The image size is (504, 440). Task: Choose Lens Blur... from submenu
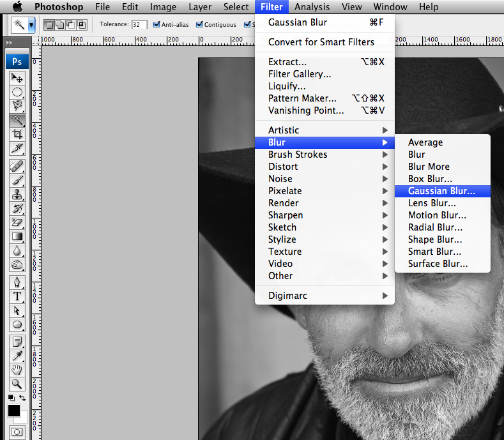[443, 203]
